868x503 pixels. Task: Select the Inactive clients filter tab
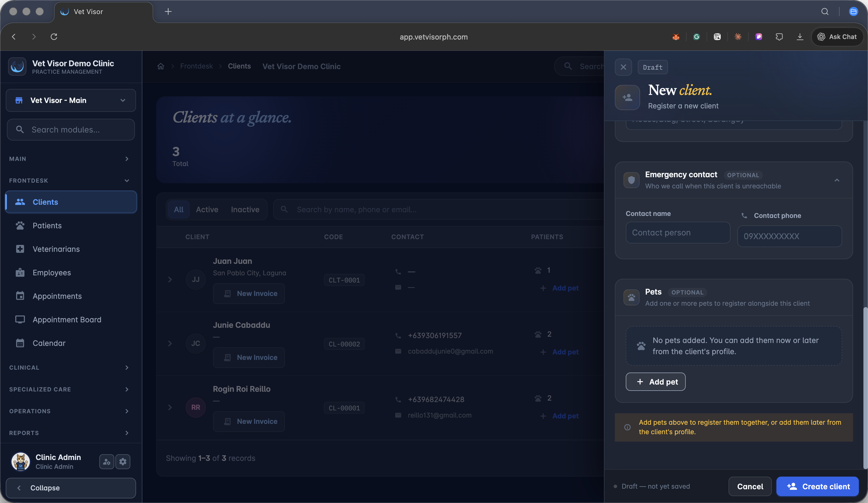point(245,209)
